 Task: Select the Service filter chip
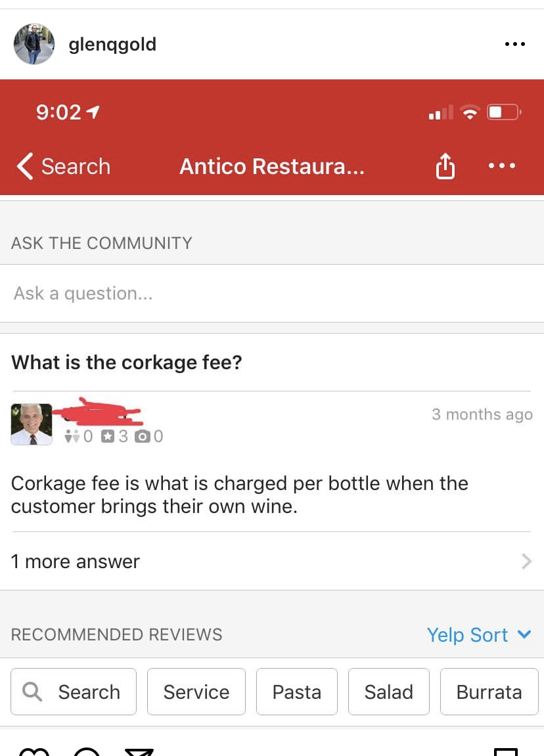196,692
